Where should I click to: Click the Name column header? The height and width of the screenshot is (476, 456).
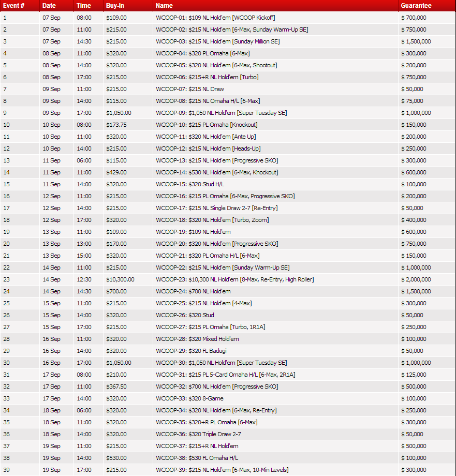[164, 6]
